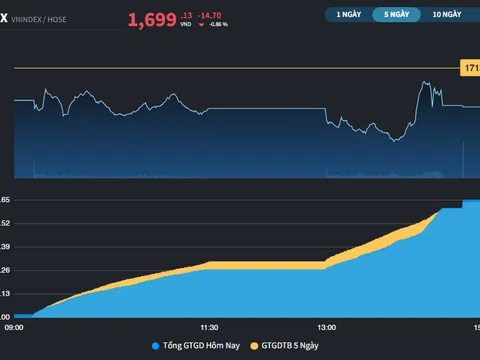Click the yellow reference price line
Screen dimensions: 480x360
[x=237, y=68]
